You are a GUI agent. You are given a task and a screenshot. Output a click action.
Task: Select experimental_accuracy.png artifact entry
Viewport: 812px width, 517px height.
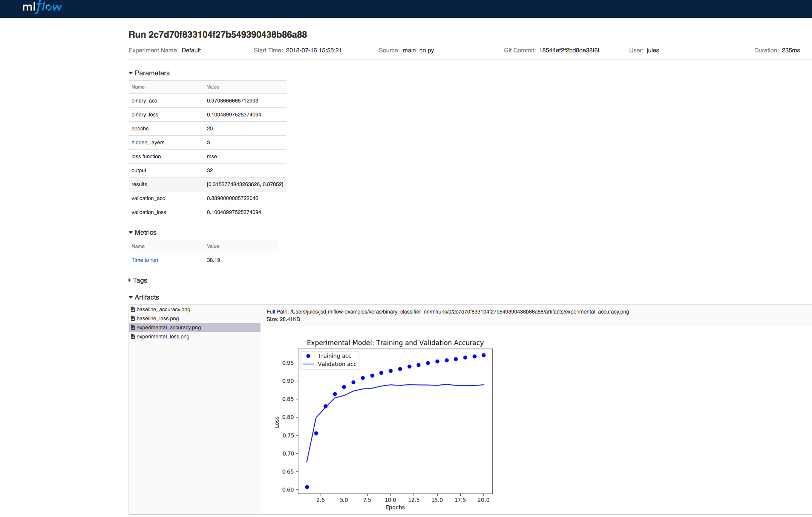(x=169, y=327)
